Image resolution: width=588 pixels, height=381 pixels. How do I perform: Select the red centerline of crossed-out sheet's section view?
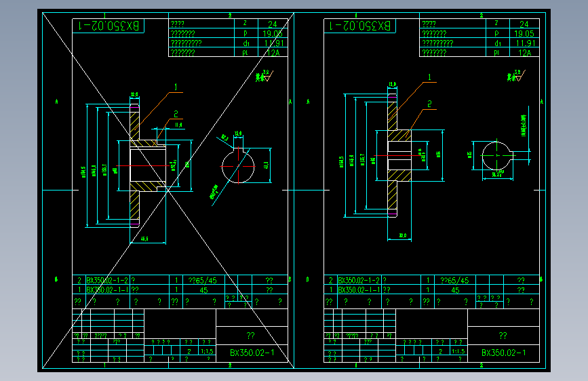coord(142,165)
